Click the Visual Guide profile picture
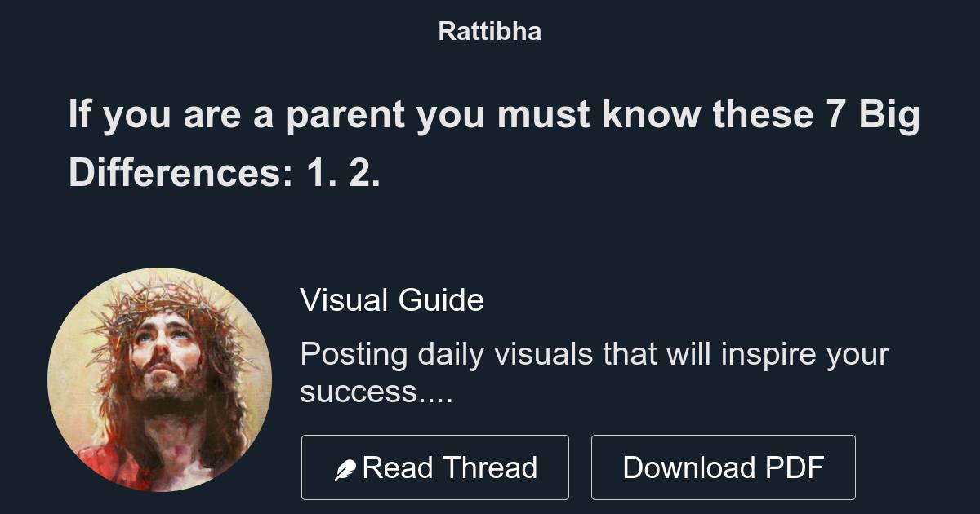 160,380
